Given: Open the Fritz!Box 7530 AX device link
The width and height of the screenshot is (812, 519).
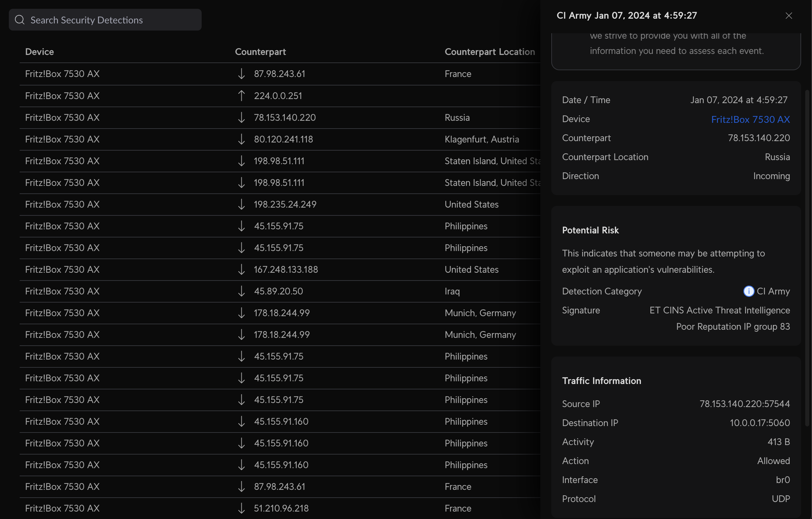Looking at the screenshot, I should tap(750, 119).
